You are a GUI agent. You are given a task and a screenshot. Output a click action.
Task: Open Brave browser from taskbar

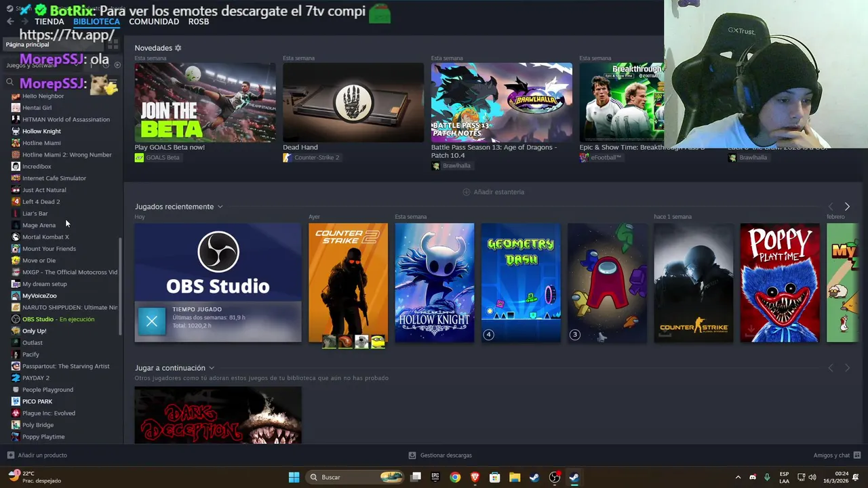(x=475, y=477)
